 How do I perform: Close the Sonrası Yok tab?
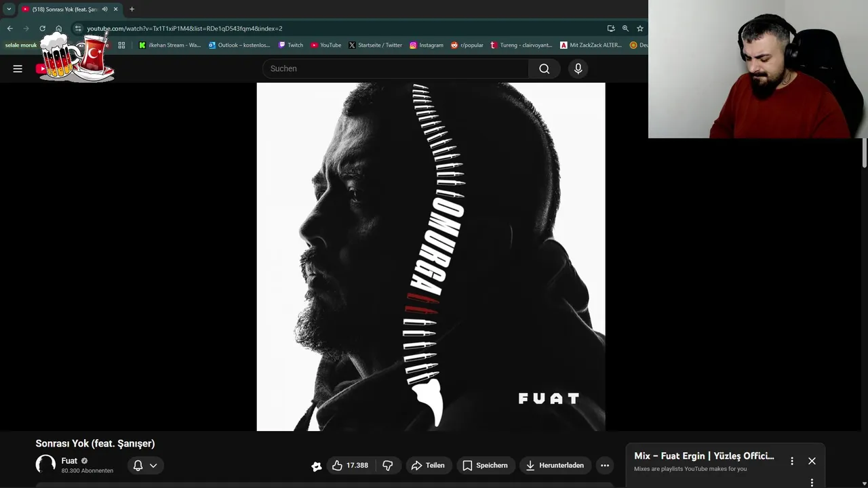(x=115, y=9)
